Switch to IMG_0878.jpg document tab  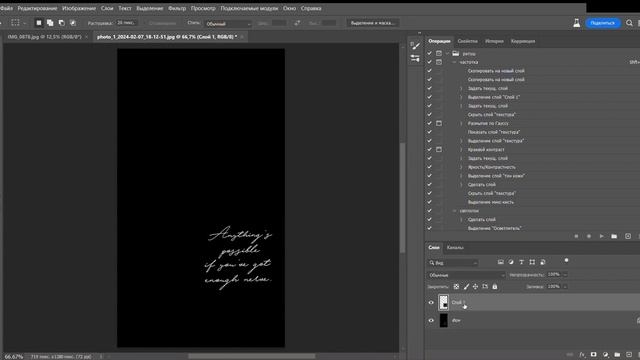pos(44,37)
